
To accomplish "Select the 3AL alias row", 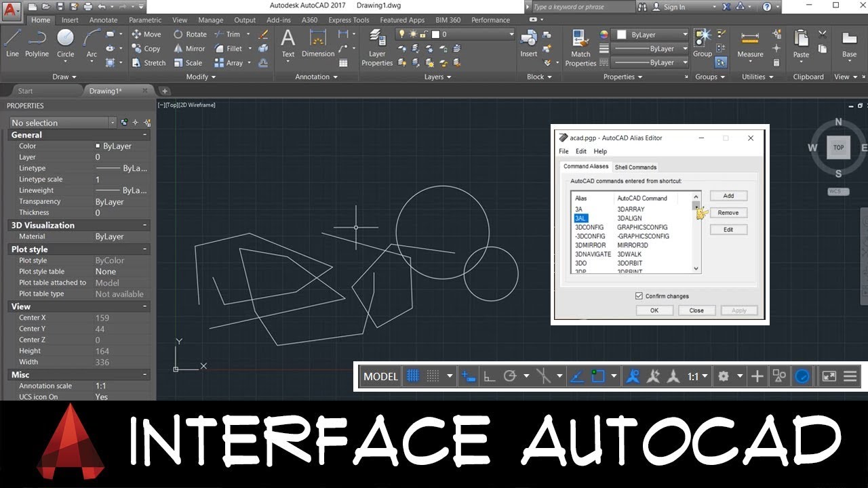I will point(580,218).
